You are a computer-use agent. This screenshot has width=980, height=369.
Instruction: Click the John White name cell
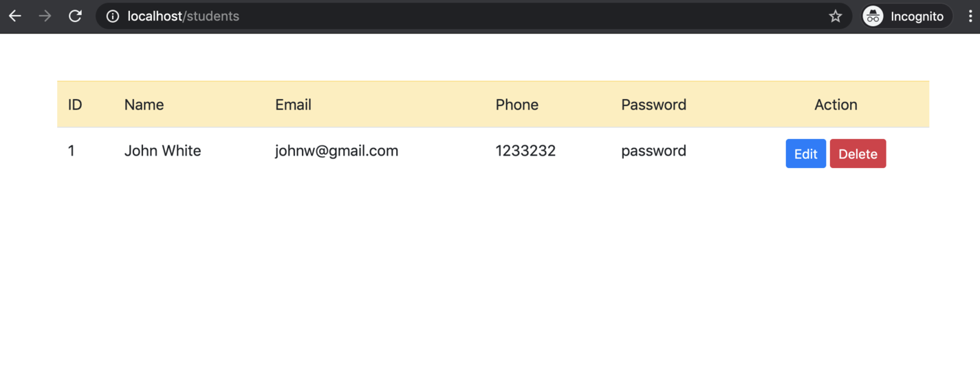click(x=162, y=151)
